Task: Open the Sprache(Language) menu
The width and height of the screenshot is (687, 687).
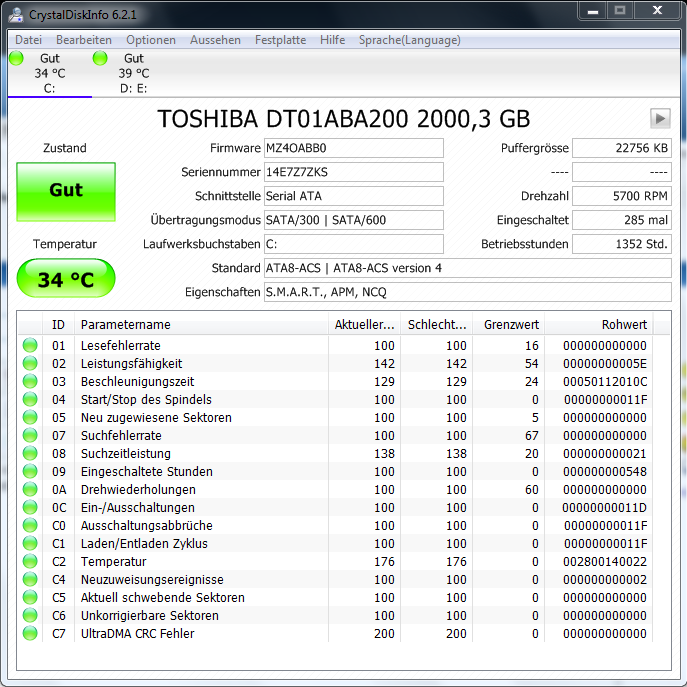Action: coord(410,40)
